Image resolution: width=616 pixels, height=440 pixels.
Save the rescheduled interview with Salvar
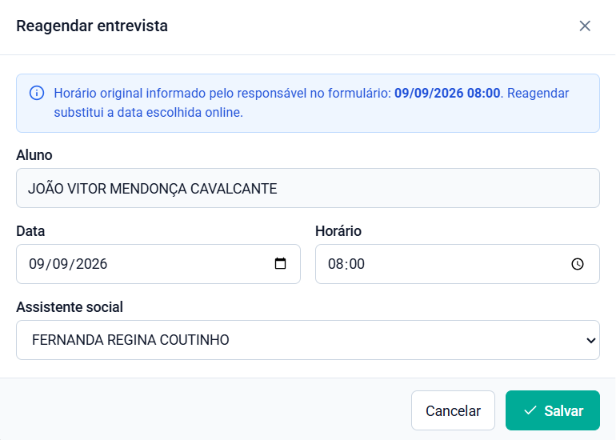click(552, 411)
